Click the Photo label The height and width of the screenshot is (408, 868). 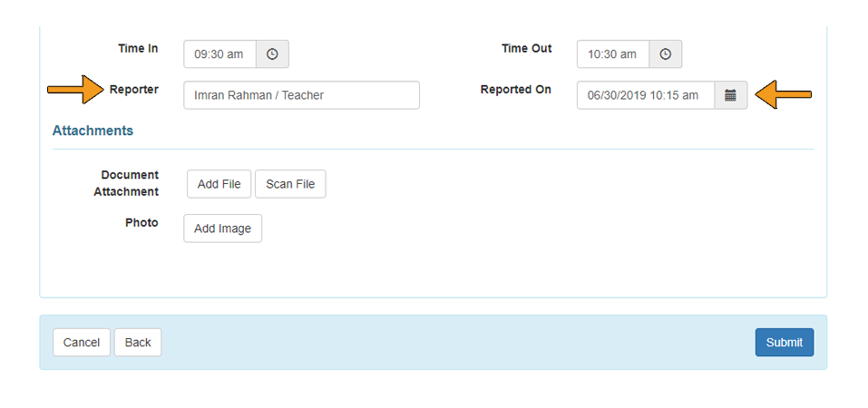(141, 222)
